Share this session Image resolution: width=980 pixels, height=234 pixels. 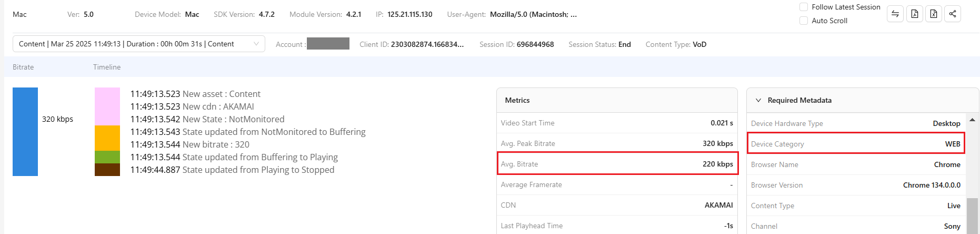(x=953, y=14)
